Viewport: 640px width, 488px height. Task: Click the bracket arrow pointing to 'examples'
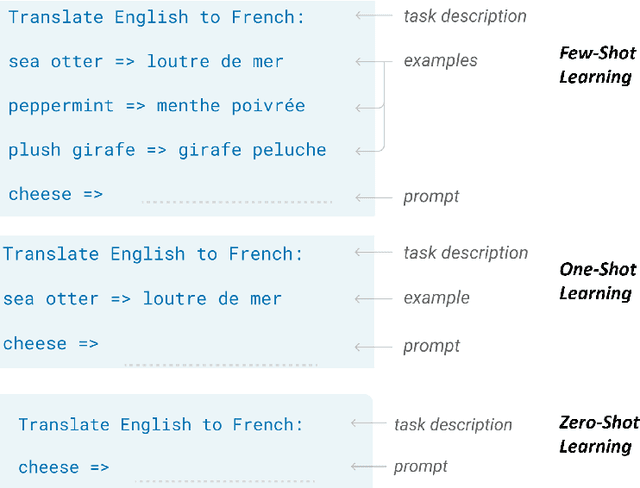point(383,62)
